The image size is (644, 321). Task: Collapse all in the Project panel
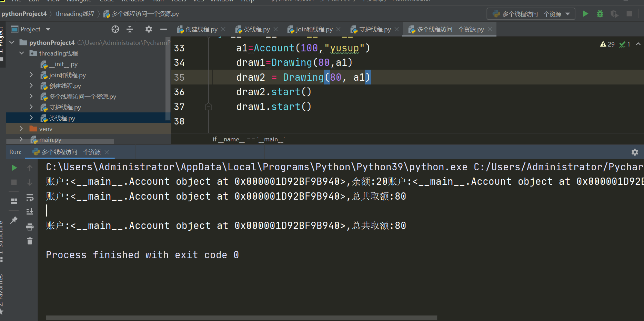point(130,29)
